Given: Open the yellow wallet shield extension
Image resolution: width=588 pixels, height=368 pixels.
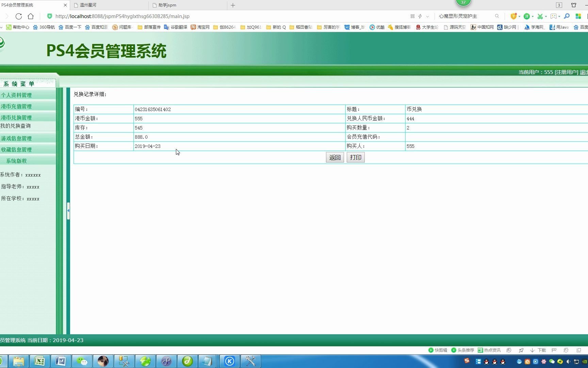Looking at the screenshot, I should tap(513, 16).
